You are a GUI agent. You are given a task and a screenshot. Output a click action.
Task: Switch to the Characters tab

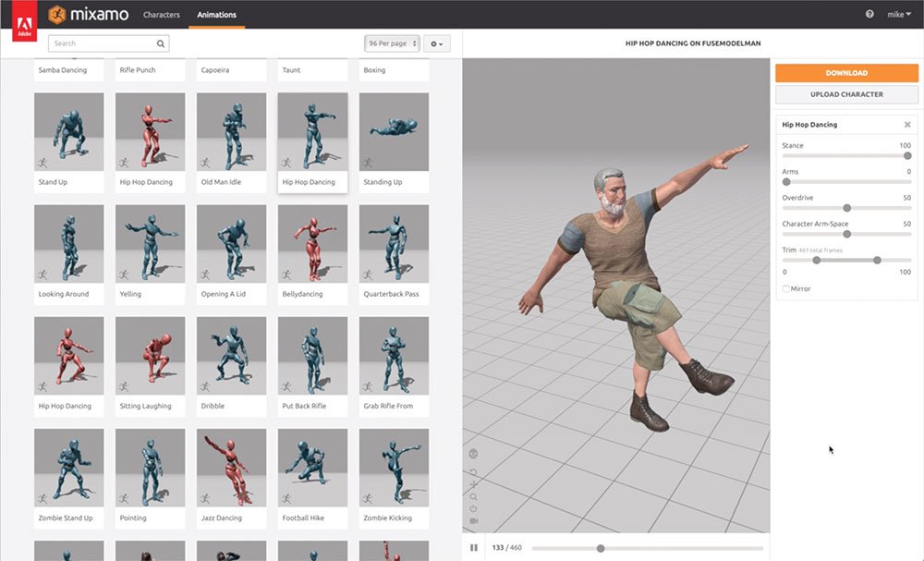pos(162,15)
